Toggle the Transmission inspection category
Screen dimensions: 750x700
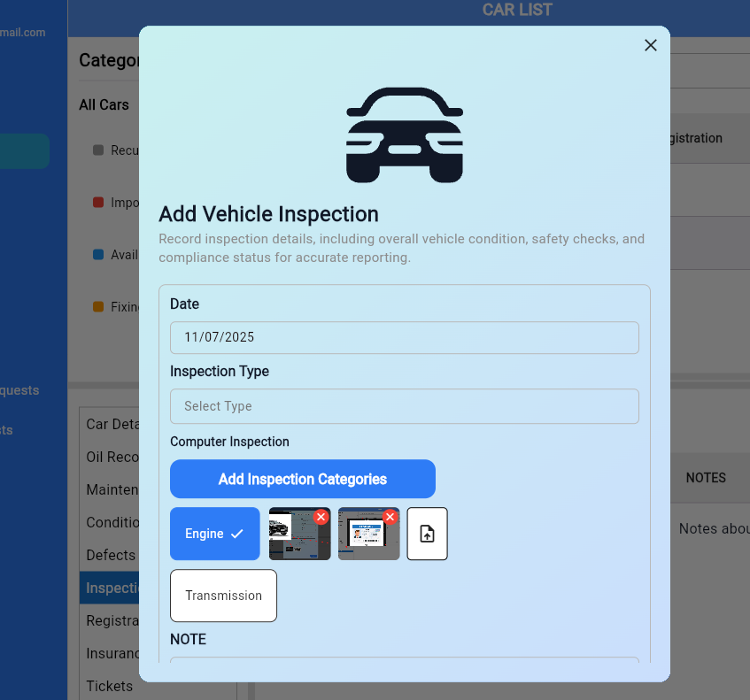coord(223,596)
